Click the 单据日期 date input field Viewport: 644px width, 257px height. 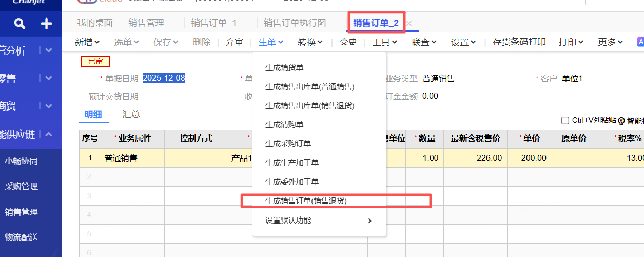177,79
